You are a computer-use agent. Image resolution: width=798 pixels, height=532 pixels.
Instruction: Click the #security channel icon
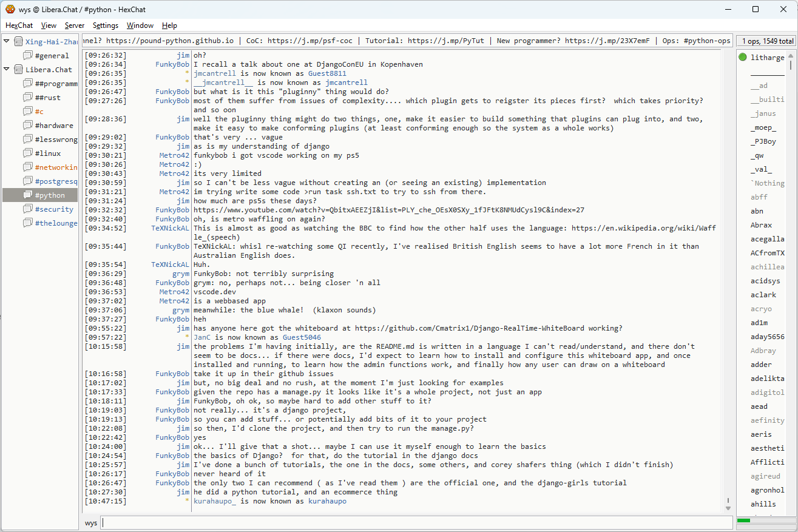[x=27, y=209]
